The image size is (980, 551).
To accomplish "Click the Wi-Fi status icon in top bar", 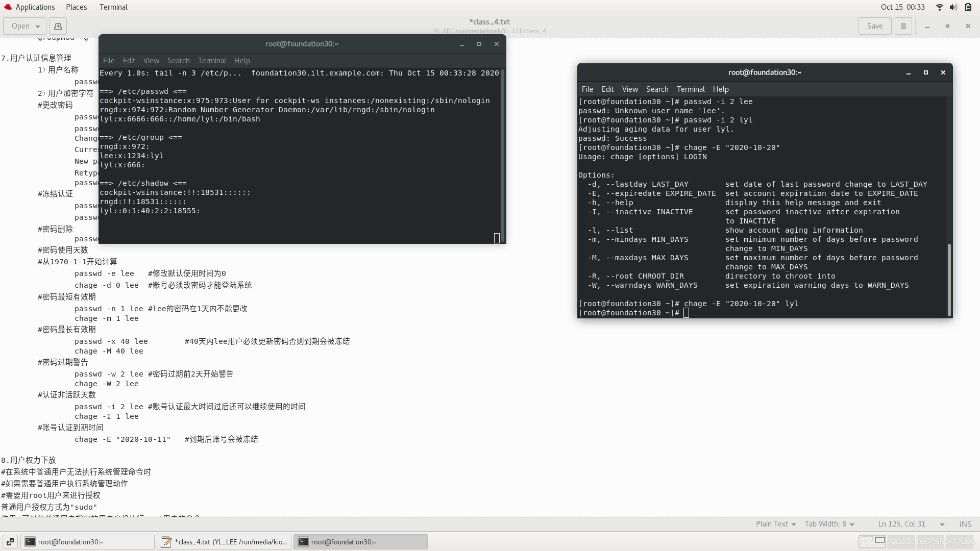I will tap(939, 7).
